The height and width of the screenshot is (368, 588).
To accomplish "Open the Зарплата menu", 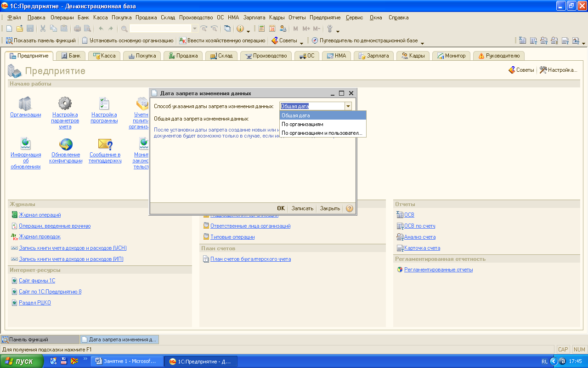I will point(254,17).
